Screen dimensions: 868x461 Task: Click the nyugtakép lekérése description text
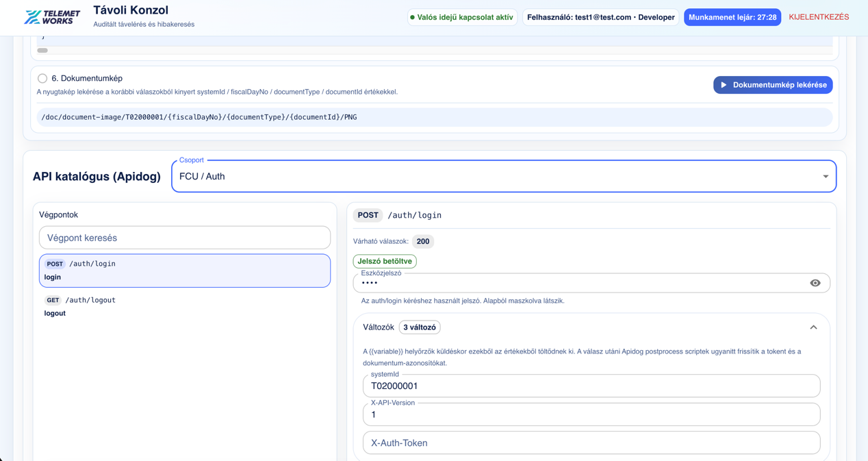pos(217,92)
